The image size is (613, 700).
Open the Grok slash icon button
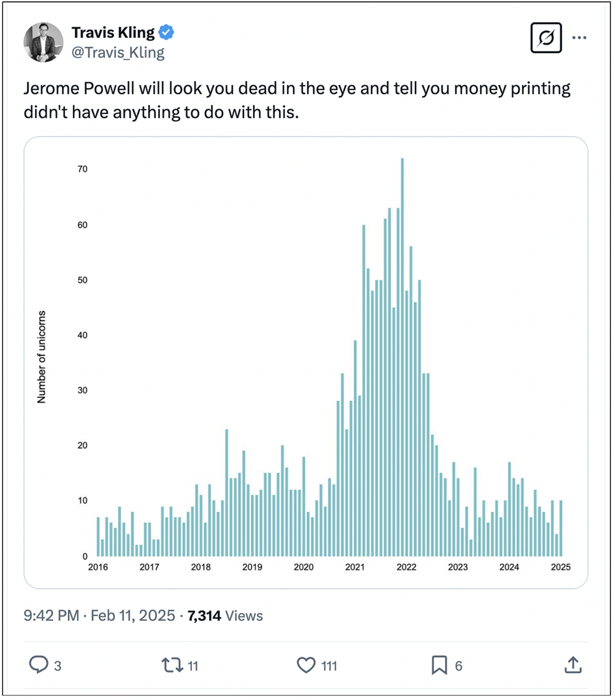[546, 38]
